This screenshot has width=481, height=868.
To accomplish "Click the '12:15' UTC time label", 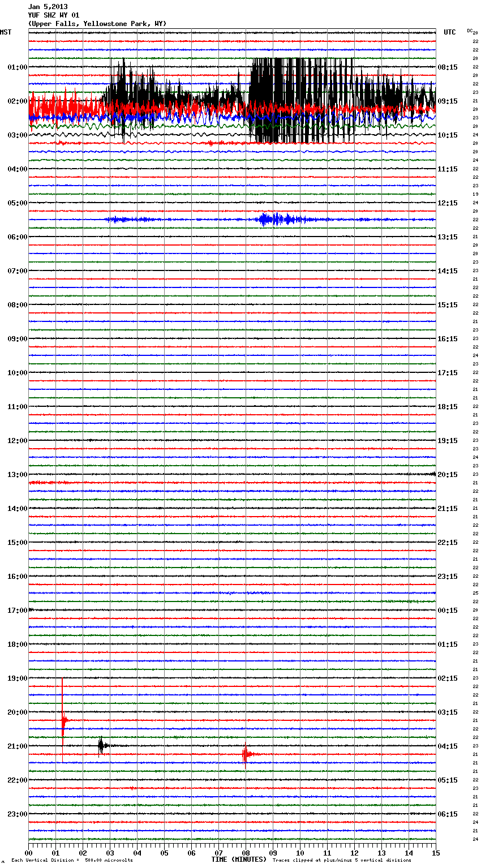I will pyautogui.click(x=448, y=203).
